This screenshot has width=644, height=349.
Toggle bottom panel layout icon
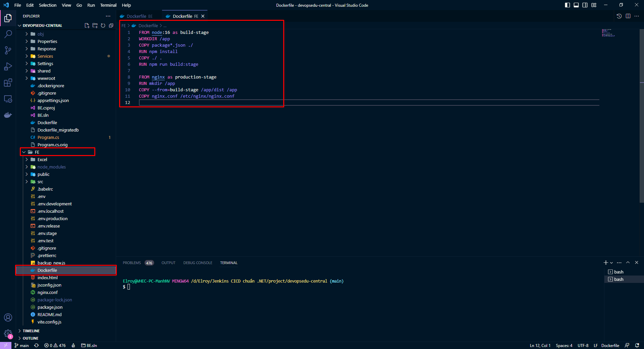(576, 5)
